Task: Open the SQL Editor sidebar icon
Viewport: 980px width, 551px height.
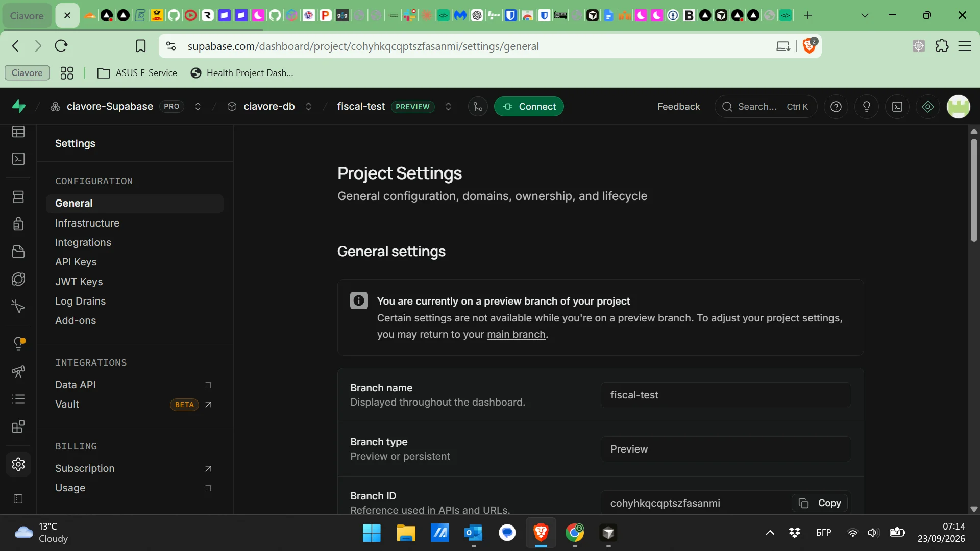Action: tap(18, 159)
